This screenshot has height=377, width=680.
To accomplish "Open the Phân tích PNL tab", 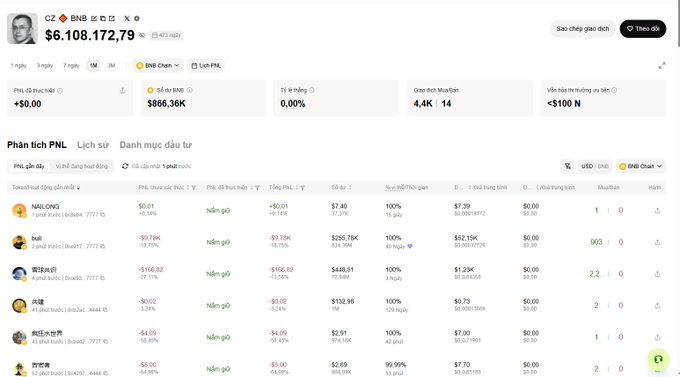I will (x=37, y=145).
